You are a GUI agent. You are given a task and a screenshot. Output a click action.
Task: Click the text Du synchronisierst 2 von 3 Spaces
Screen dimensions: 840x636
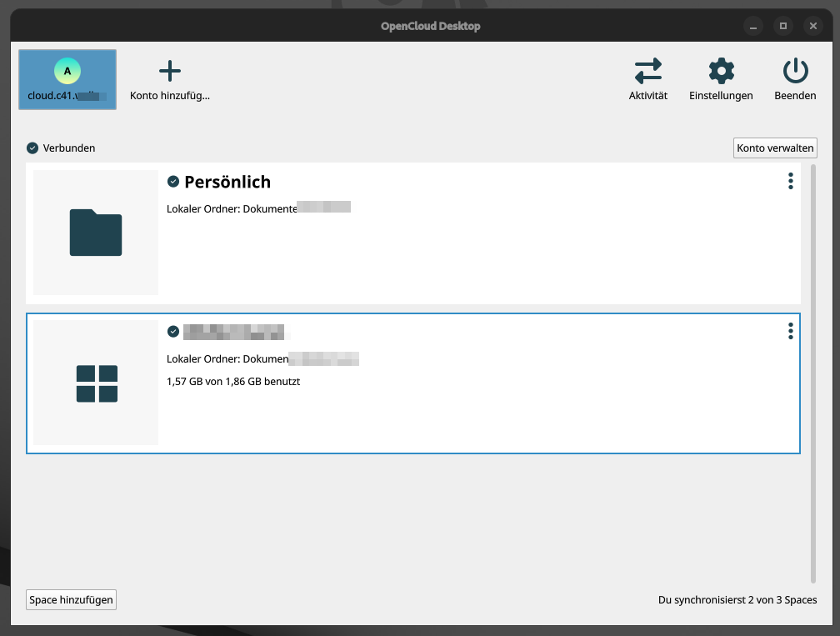[737, 599]
